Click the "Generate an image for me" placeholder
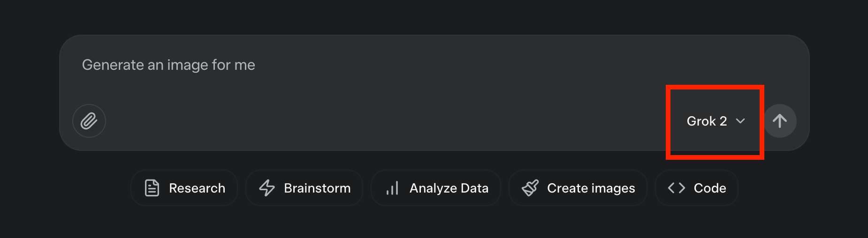 (x=168, y=65)
